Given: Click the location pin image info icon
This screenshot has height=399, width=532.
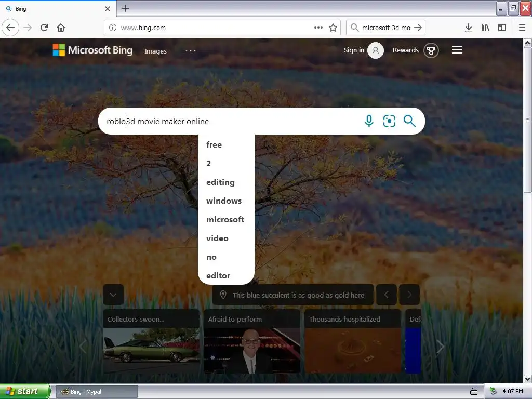Looking at the screenshot, I should click(223, 295).
